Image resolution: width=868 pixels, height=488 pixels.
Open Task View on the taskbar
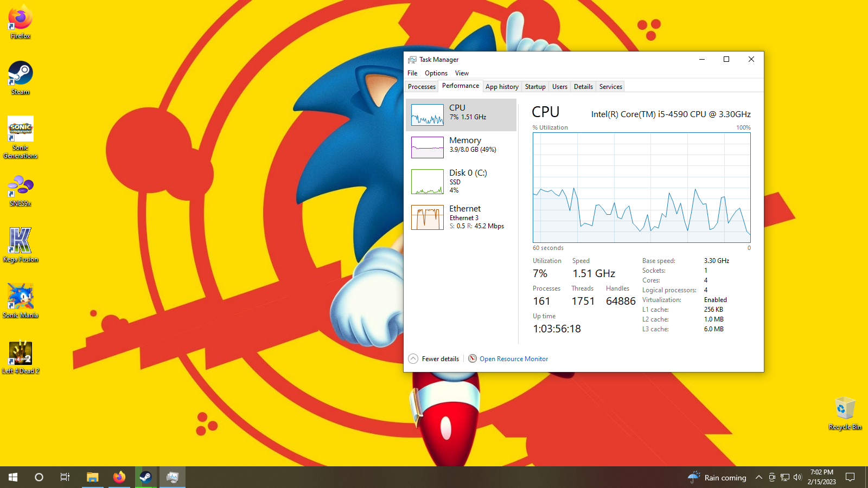coord(65,477)
